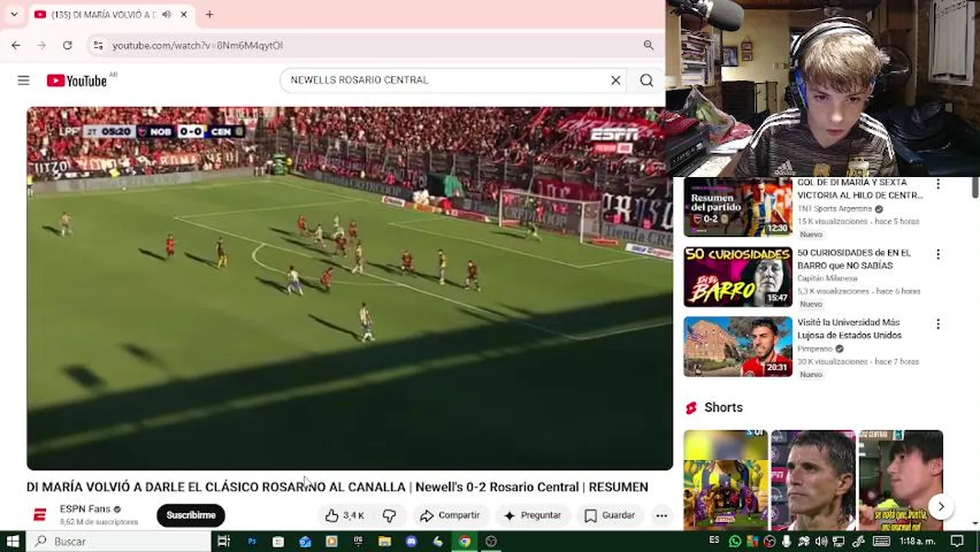Viewport: 980px width, 552px height.
Task: Expand the tab search dropdown arrow
Action: coord(14,14)
